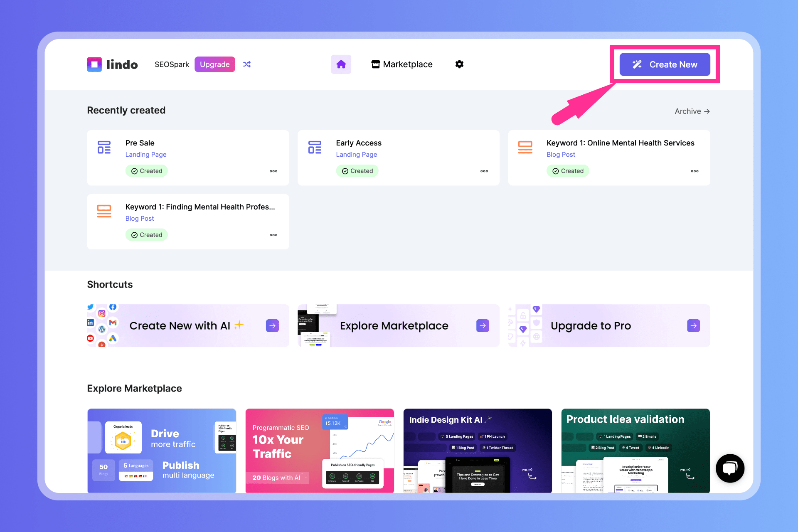798x532 pixels.
Task: Open options menu for Pre Sale card
Action: 273,171
